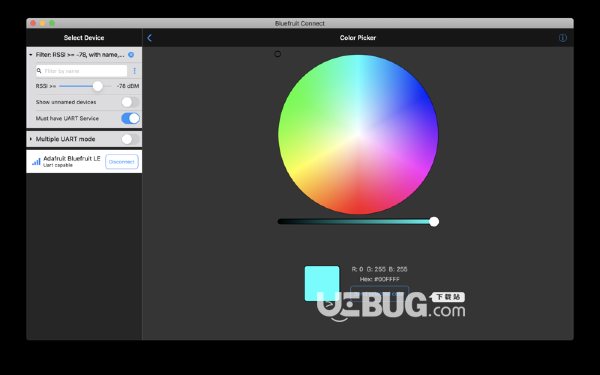Click the -78 dBM RSSI value

(x=128, y=86)
